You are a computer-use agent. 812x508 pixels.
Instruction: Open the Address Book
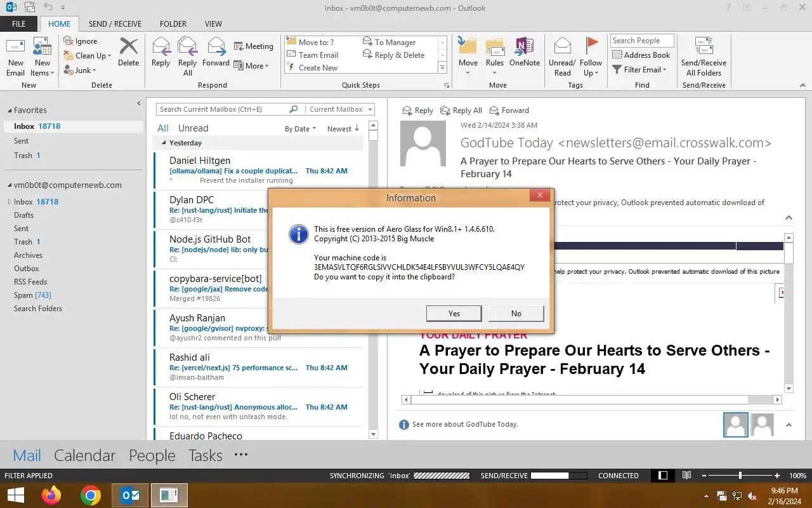click(x=641, y=55)
